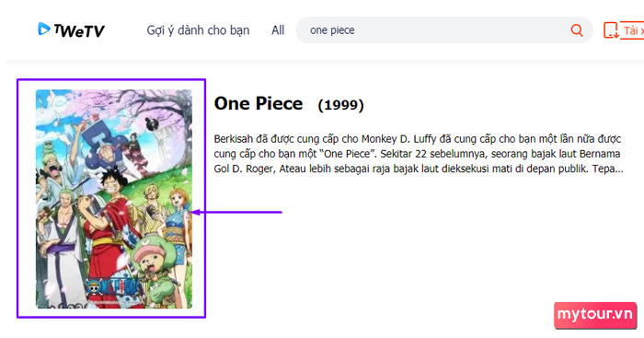Click the mytour.vn watermark badge
The height and width of the screenshot is (338, 644).
pyautogui.click(x=595, y=315)
